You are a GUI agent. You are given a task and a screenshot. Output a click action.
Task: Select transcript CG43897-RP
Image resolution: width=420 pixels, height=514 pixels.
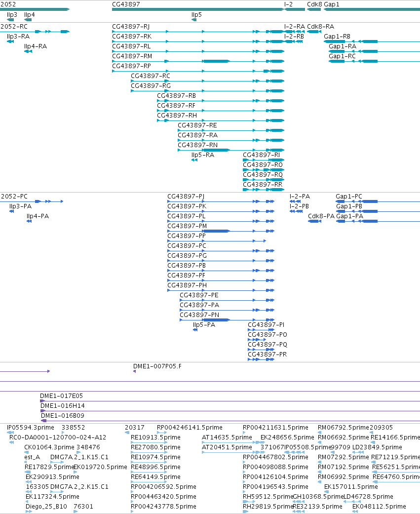(198, 71)
